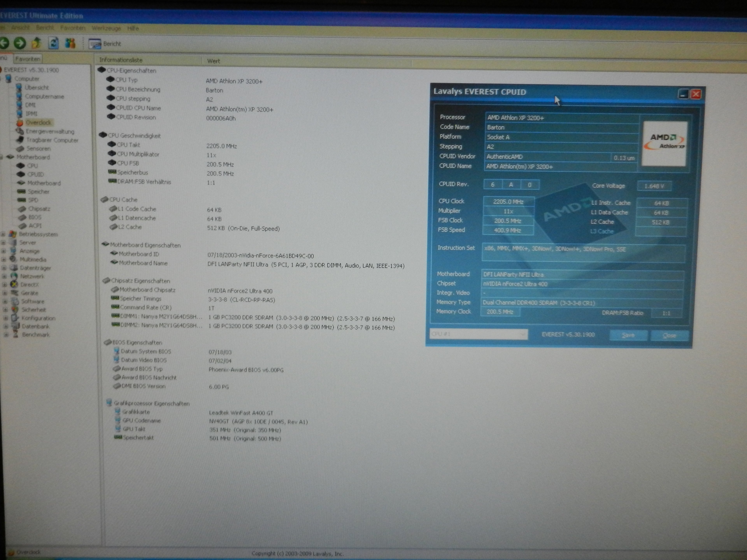The width and height of the screenshot is (747, 560).
Task: Open the CPU #1 dropdown in CPUID window
Action: [x=479, y=334]
